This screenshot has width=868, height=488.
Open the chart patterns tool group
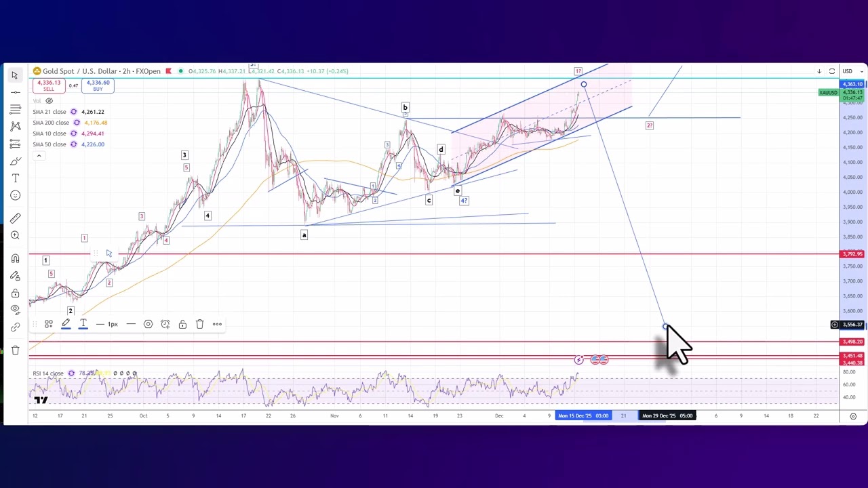point(15,126)
